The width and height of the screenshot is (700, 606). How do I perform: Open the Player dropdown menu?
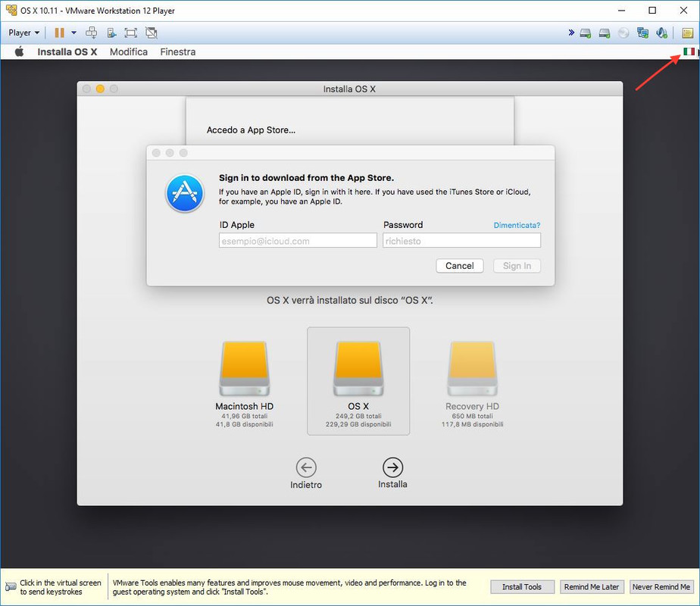(x=23, y=33)
